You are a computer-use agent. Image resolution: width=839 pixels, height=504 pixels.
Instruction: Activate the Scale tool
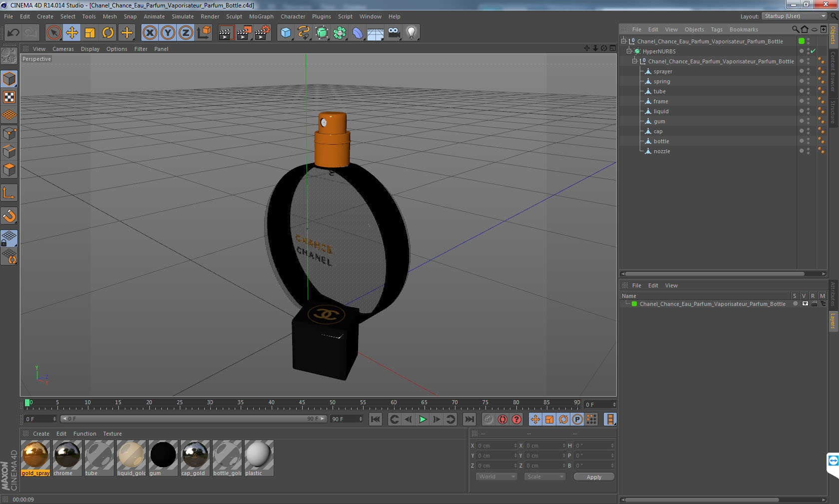90,33
